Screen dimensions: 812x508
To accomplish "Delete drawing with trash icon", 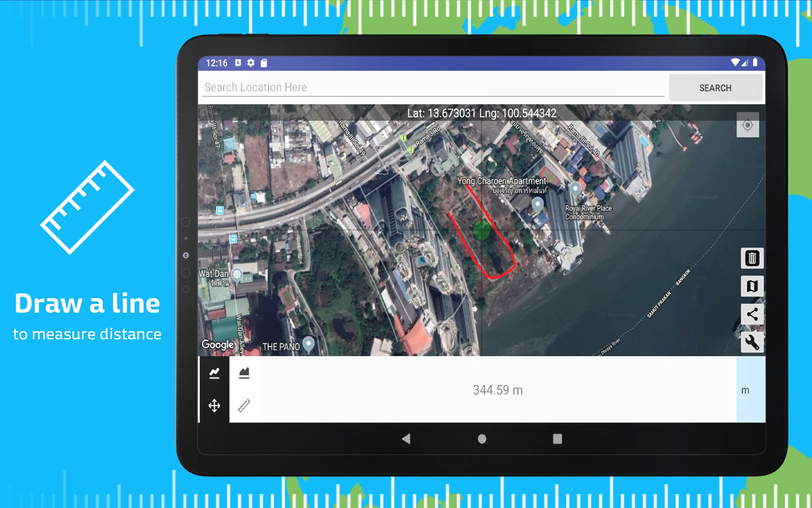I will [752, 258].
